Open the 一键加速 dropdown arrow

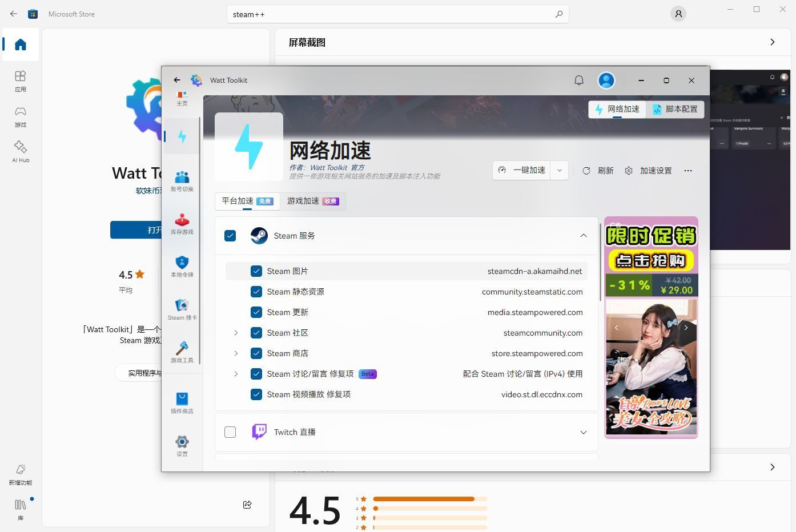[560, 170]
